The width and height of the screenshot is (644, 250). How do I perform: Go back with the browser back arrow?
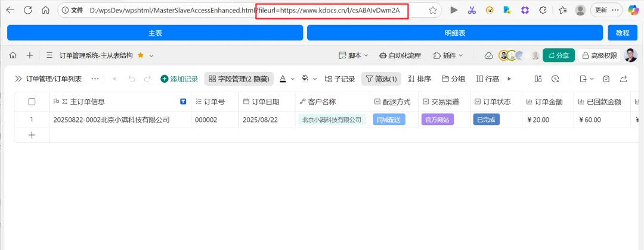pyautogui.click(x=10, y=10)
